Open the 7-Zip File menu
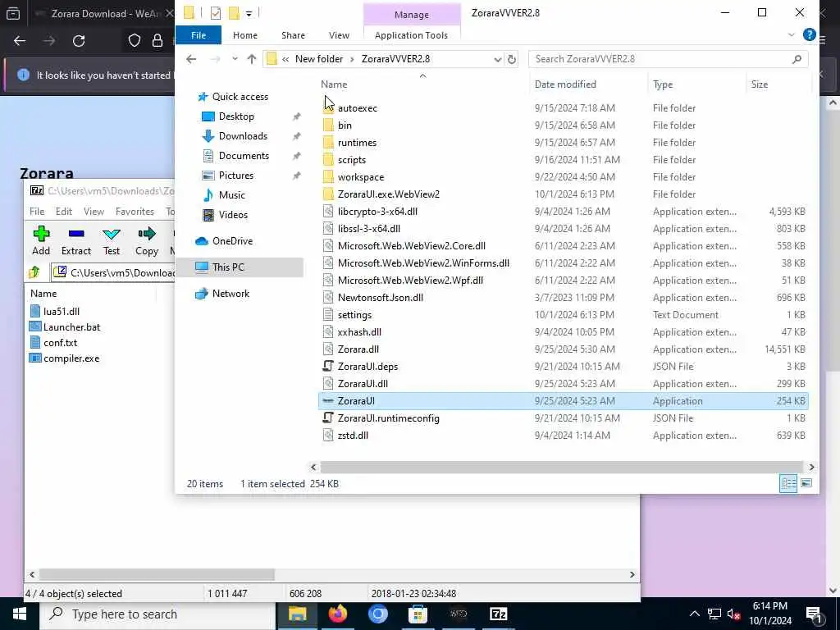This screenshot has width=840, height=630. click(x=37, y=211)
